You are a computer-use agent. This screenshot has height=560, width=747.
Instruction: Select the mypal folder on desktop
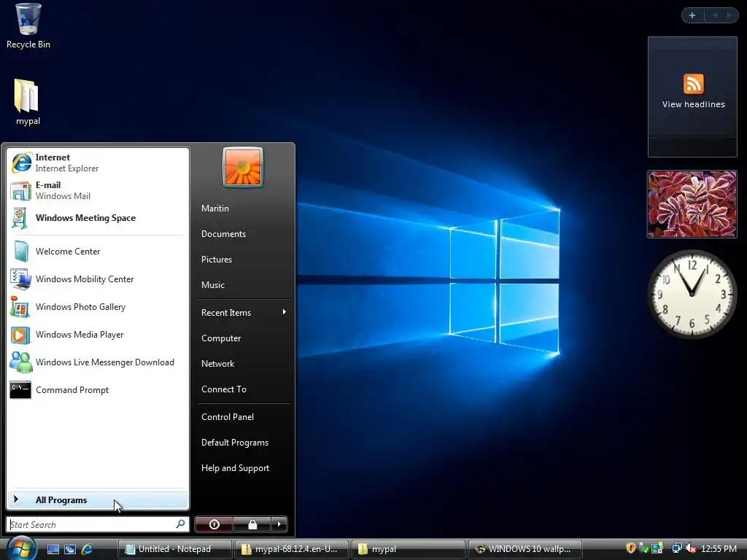click(28, 102)
